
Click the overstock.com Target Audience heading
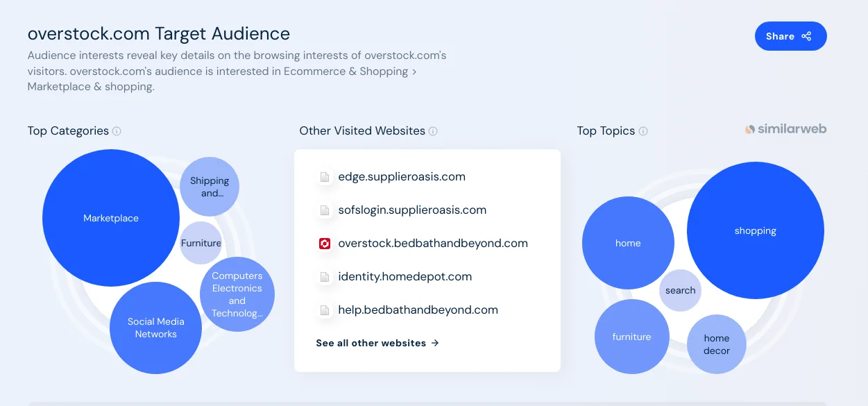point(159,33)
